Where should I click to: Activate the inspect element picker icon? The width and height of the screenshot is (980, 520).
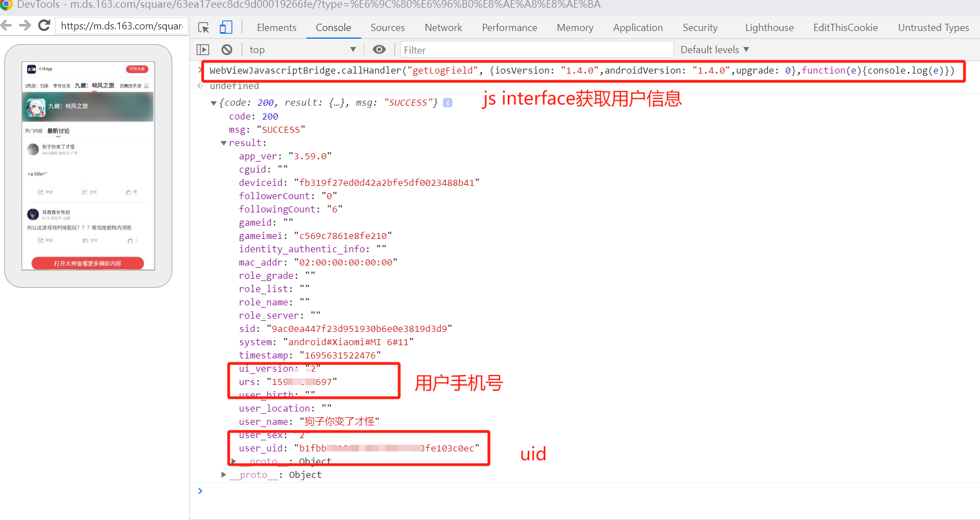click(x=204, y=28)
